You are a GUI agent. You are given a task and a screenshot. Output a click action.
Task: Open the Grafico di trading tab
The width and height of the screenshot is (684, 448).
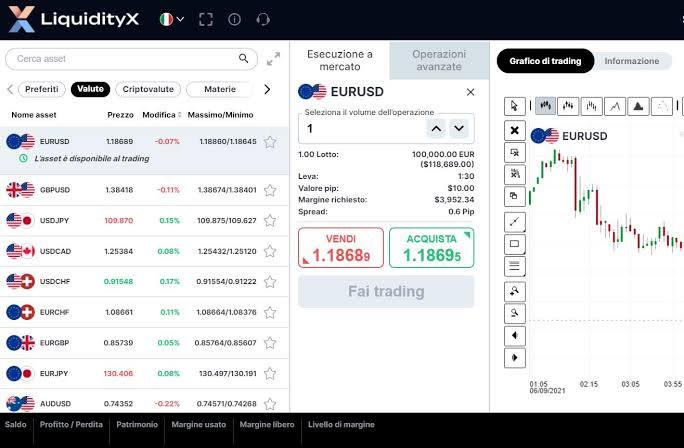tap(545, 61)
